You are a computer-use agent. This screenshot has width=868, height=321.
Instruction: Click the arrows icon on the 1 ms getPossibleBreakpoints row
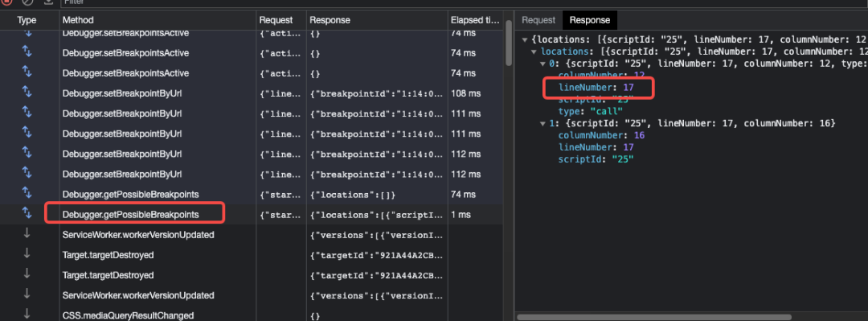(27, 214)
